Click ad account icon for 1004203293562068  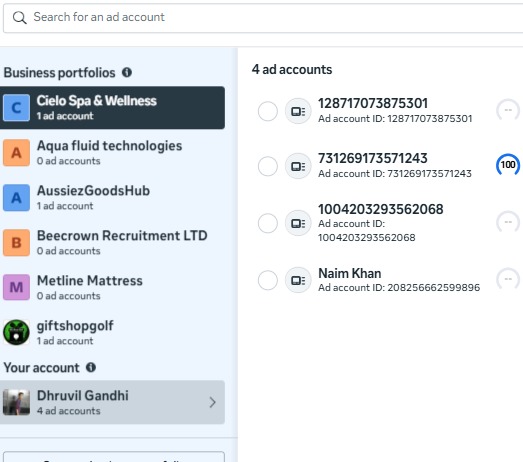coord(298,223)
